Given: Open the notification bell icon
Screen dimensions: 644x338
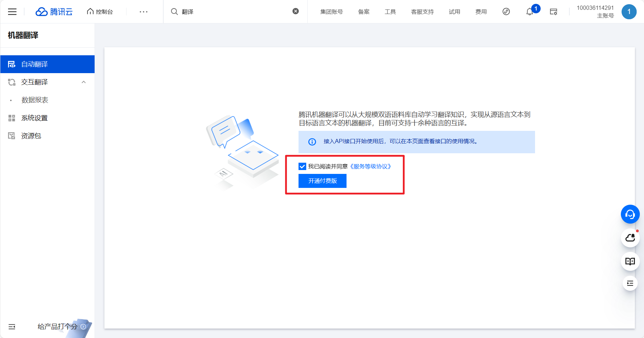Looking at the screenshot, I should (530, 12).
